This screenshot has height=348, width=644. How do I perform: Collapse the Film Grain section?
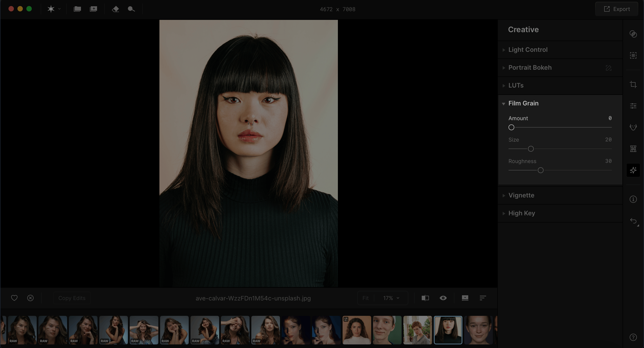pos(523,103)
